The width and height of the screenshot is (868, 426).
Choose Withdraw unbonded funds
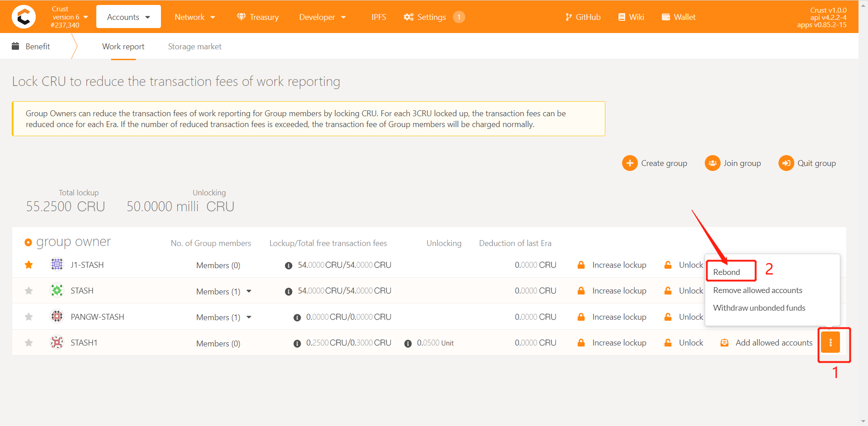click(x=759, y=308)
